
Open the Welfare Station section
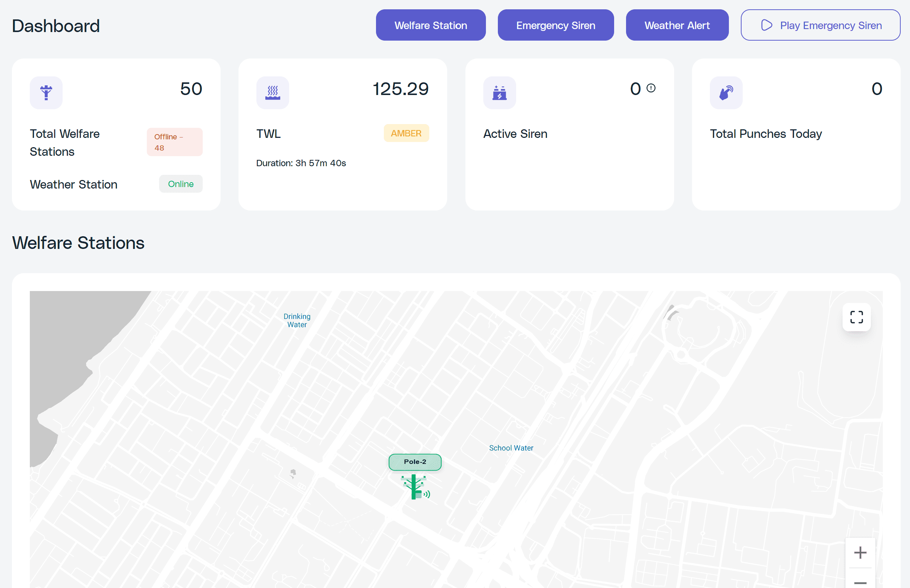[430, 25]
